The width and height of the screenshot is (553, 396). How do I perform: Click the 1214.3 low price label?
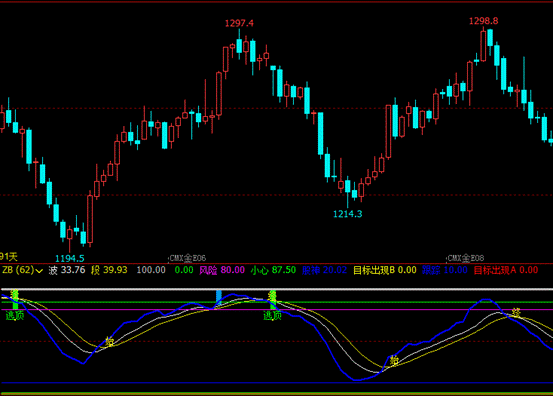347,214
